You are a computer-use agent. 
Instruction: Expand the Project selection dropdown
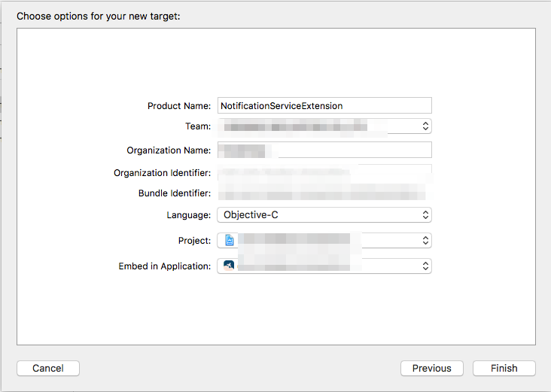324,241
